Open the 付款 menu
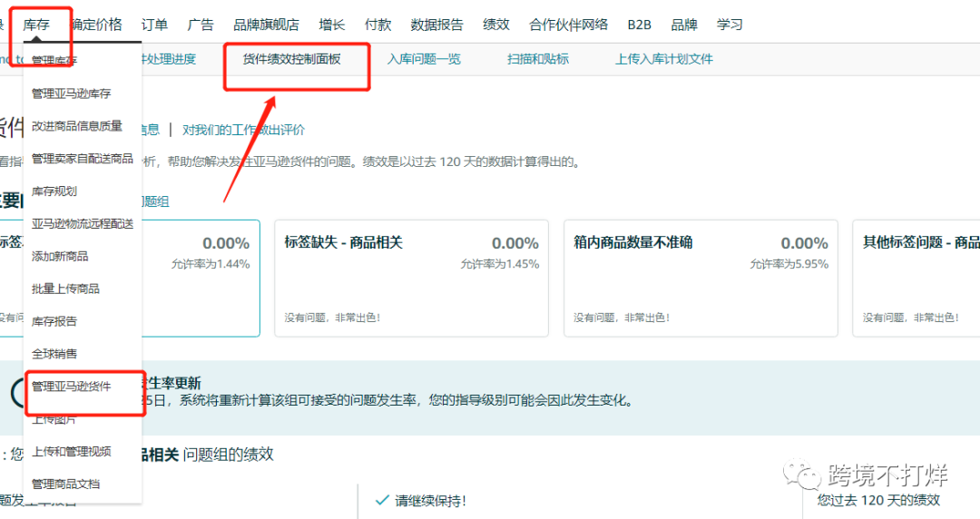The width and height of the screenshot is (980, 519). [x=378, y=24]
